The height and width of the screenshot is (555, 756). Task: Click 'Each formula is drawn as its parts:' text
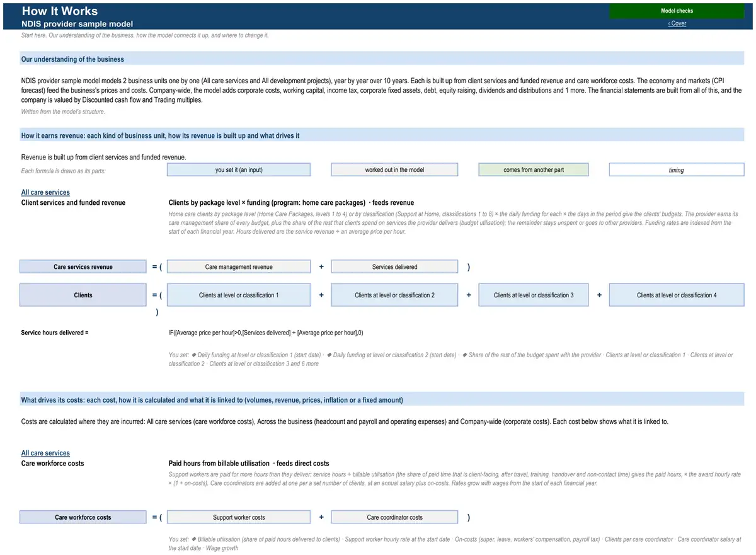[63, 171]
